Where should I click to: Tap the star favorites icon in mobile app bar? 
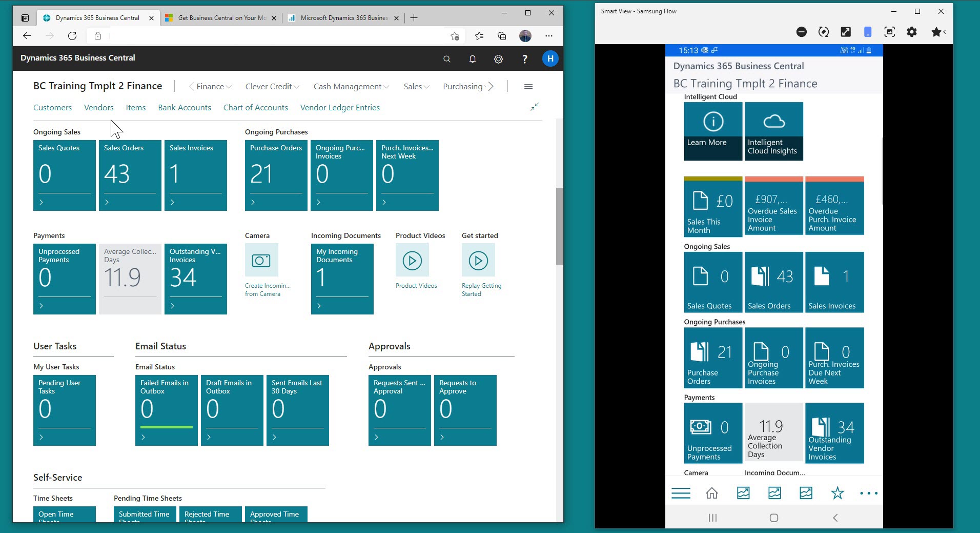pyautogui.click(x=838, y=493)
